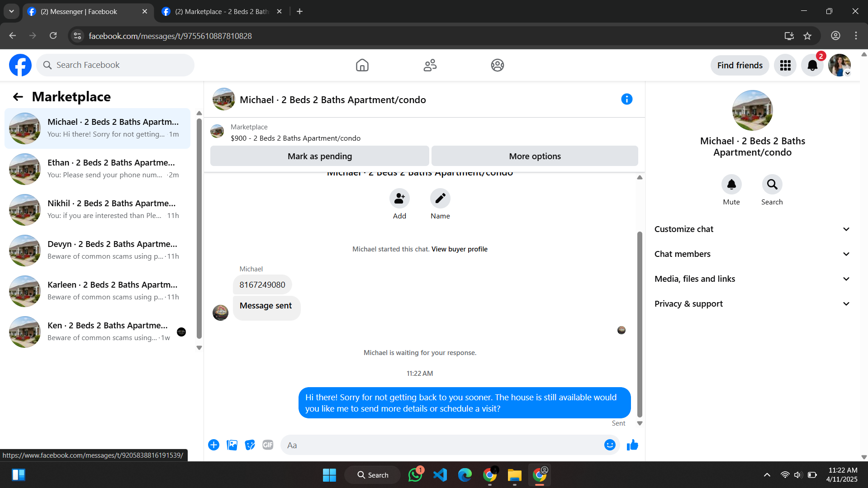
Task: Go back in browser history
Action: coord(12,36)
